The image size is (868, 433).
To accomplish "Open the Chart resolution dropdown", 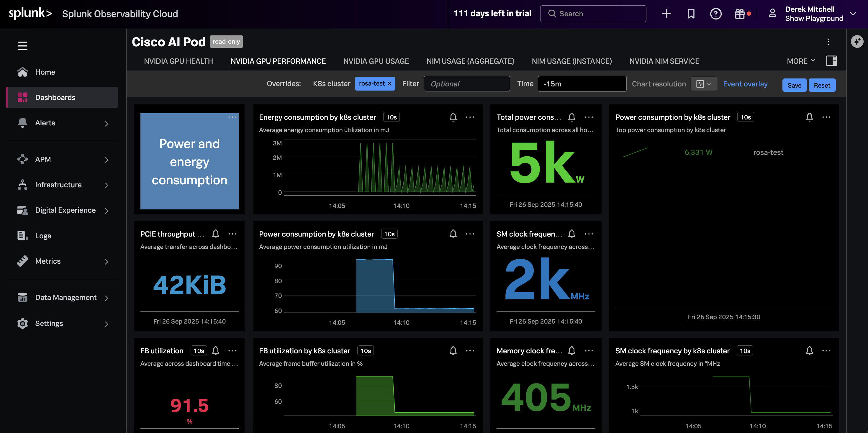I will click(704, 84).
